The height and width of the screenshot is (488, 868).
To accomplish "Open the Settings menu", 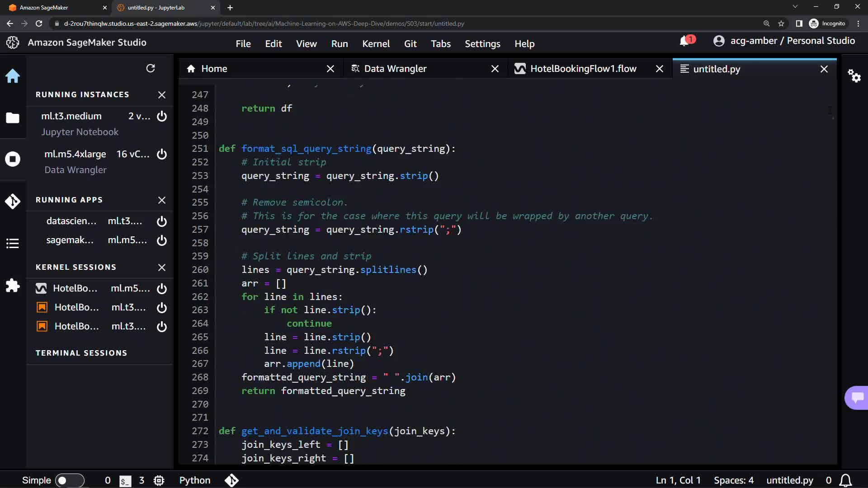I will (x=482, y=44).
